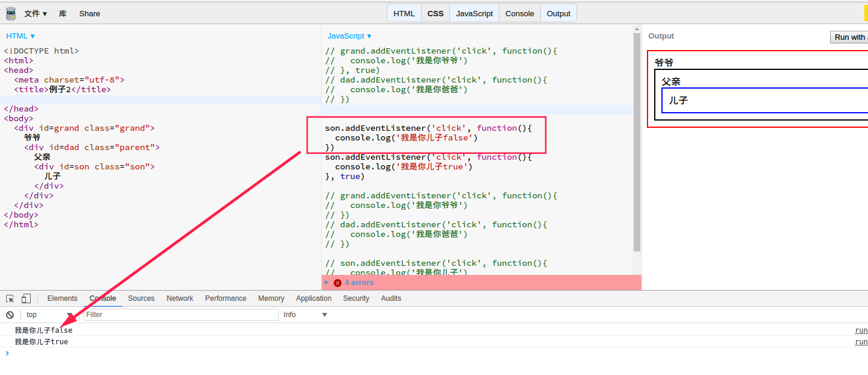Click the meta charset="utf-8" line
868x375 pixels.
[x=69, y=80]
